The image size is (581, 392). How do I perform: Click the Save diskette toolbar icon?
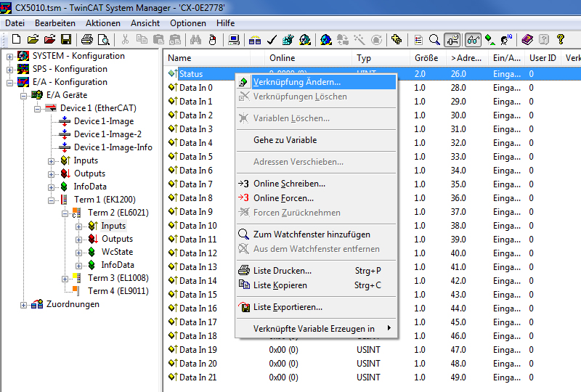[66, 39]
